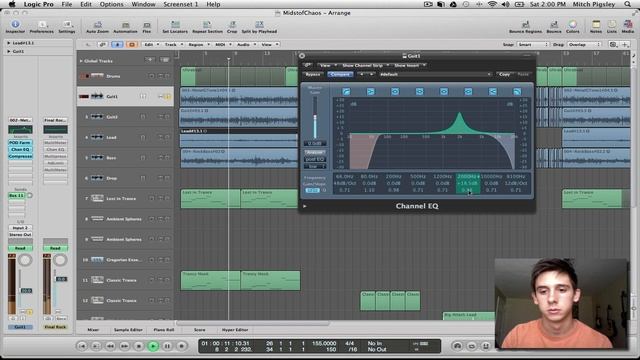Toggle the Analyzer button in Channel EQ
This screenshot has width=640, height=360.
click(x=315, y=152)
